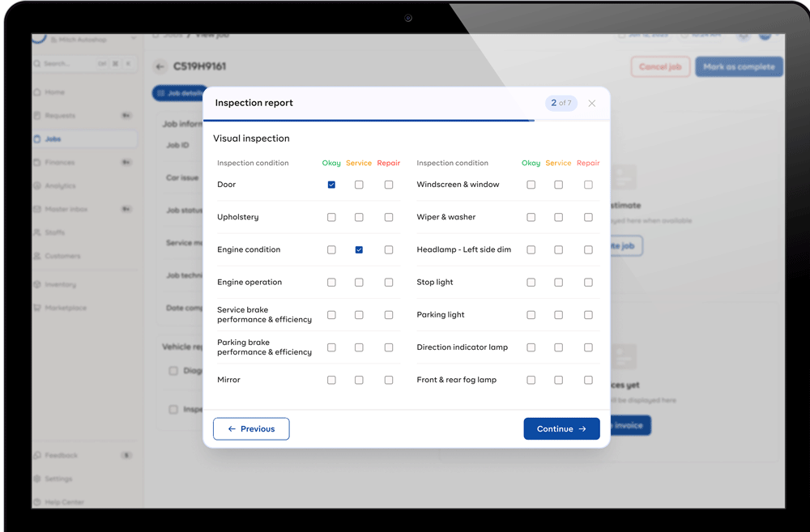Open Master inbox in the sidebar
The width and height of the screenshot is (810, 532).
pyautogui.click(x=66, y=210)
